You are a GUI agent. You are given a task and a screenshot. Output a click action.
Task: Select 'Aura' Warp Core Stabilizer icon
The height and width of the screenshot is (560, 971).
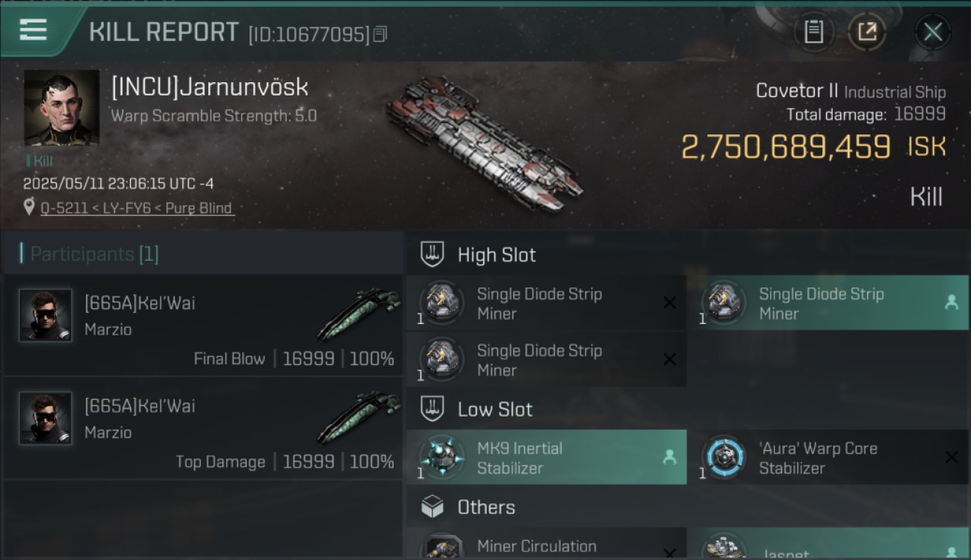click(723, 457)
